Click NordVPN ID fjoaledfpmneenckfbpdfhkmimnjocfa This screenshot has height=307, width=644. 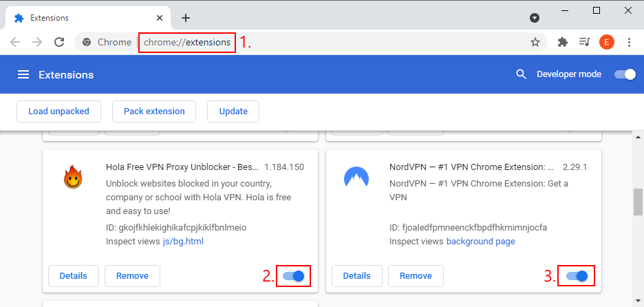[x=469, y=227]
